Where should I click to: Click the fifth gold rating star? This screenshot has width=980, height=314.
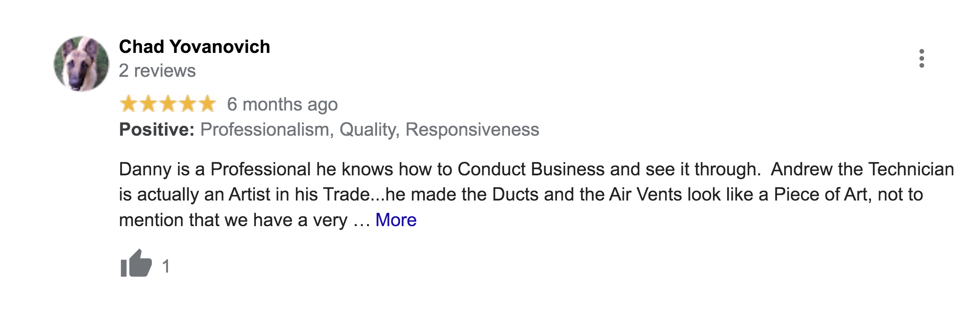click(208, 104)
